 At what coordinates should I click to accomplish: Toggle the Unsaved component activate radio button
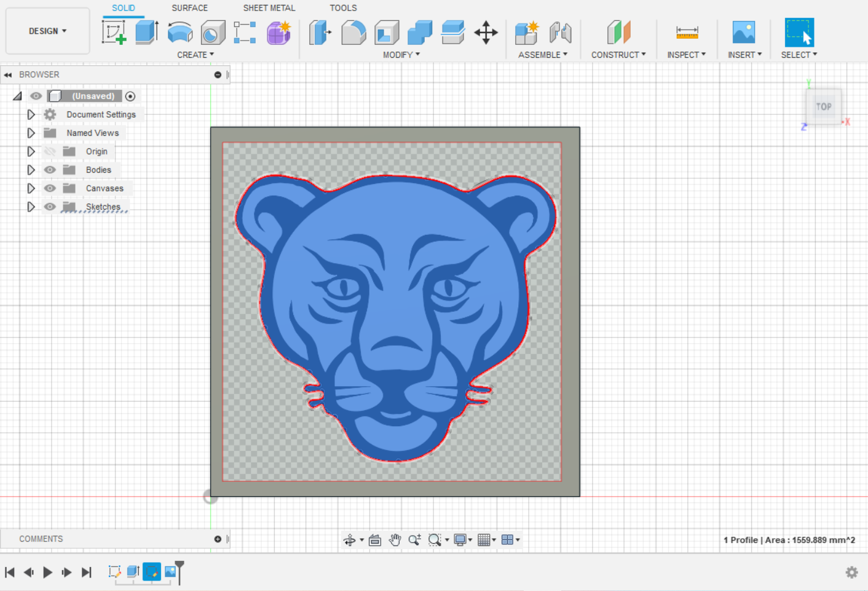click(x=130, y=96)
